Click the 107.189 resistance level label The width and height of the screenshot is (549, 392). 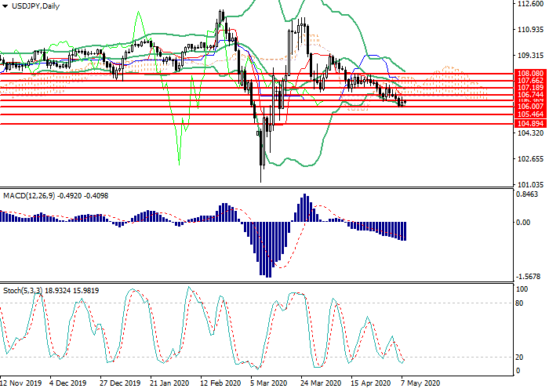(x=531, y=88)
